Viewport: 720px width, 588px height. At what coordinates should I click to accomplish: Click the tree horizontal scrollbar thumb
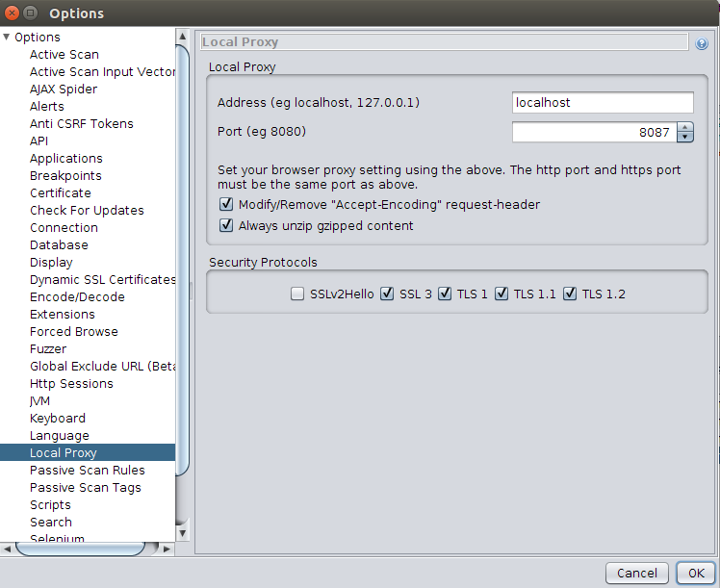80,549
